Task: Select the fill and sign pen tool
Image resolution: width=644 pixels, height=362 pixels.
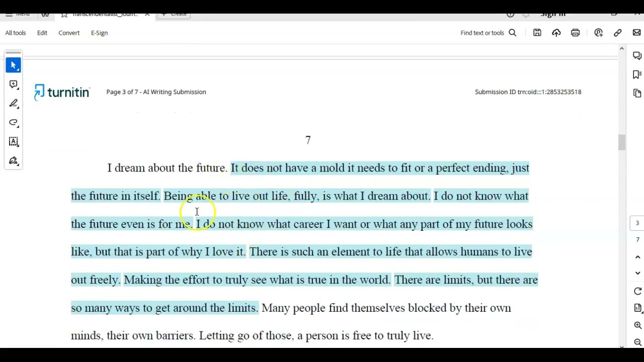Action: [x=14, y=161]
